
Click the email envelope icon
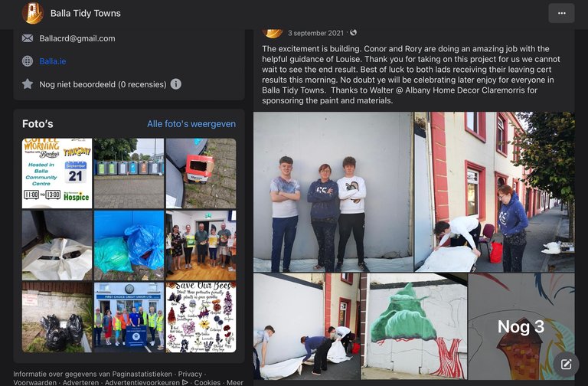point(28,38)
